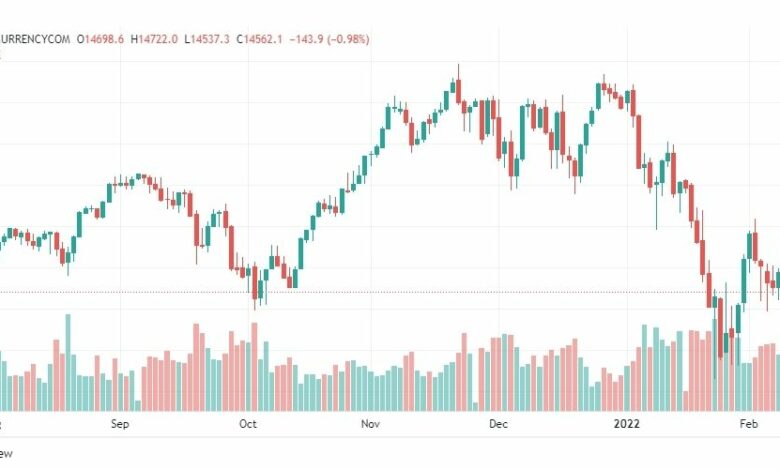This screenshot has width=780, height=470.
Task: Click the tallest volume bar in late August
Action: (68, 363)
